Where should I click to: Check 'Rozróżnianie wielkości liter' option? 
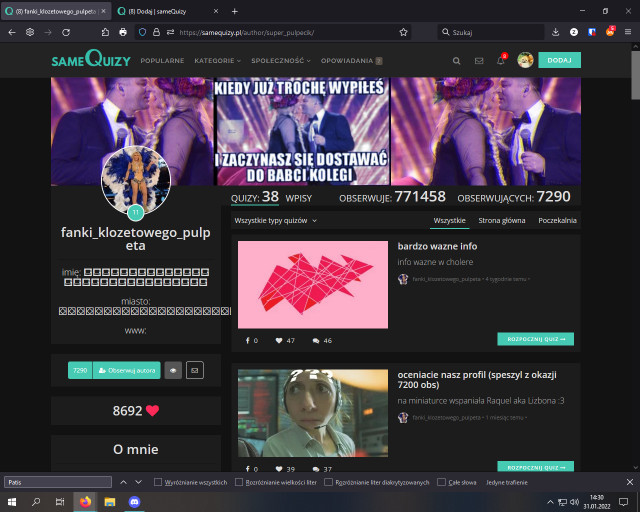click(x=238, y=482)
